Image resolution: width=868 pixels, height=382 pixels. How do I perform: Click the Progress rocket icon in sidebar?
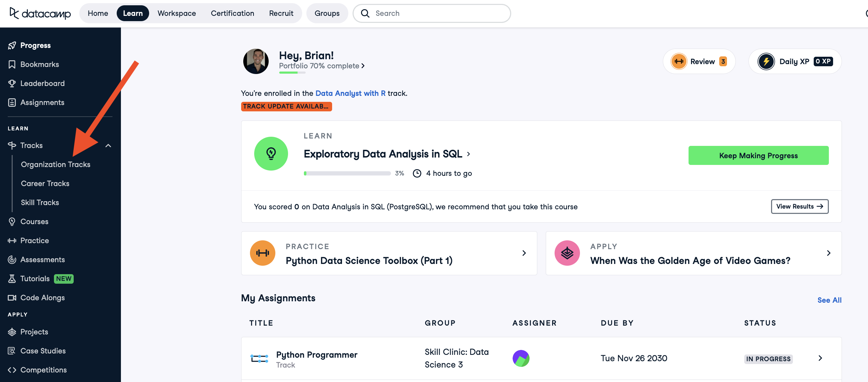pos(12,45)
